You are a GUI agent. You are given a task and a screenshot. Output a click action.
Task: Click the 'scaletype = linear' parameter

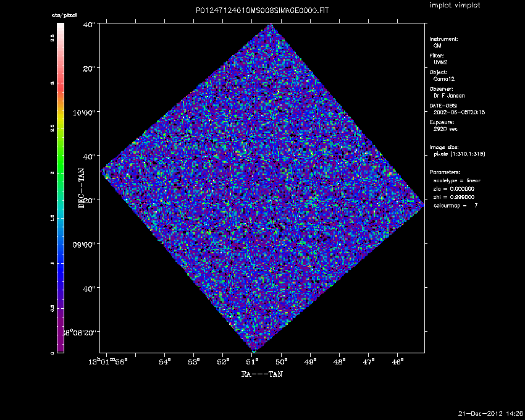[x=456, y=180]
